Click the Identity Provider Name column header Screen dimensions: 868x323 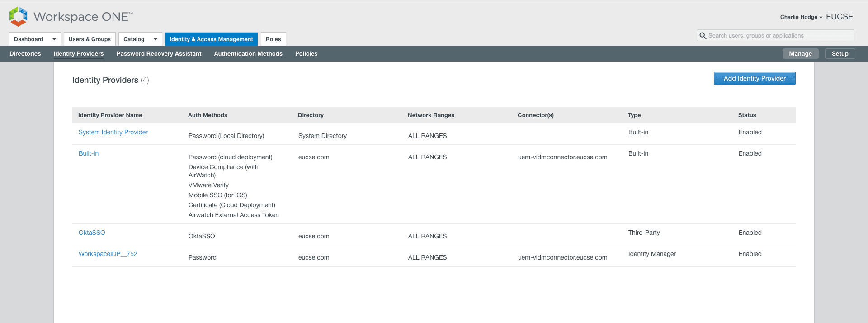[110, 115]
